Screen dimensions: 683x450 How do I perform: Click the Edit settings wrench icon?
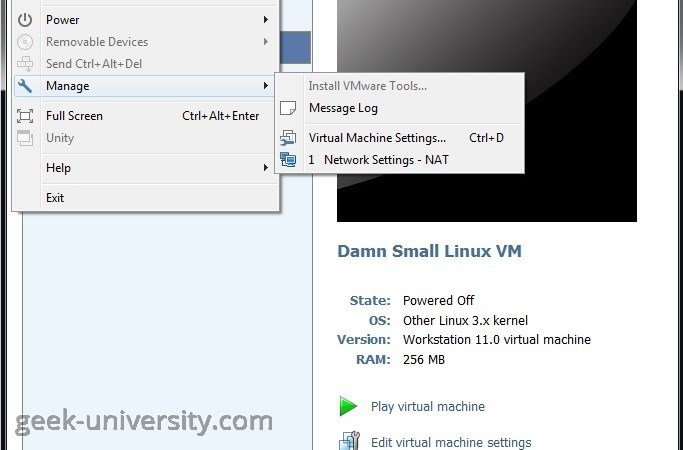[349, 441]
